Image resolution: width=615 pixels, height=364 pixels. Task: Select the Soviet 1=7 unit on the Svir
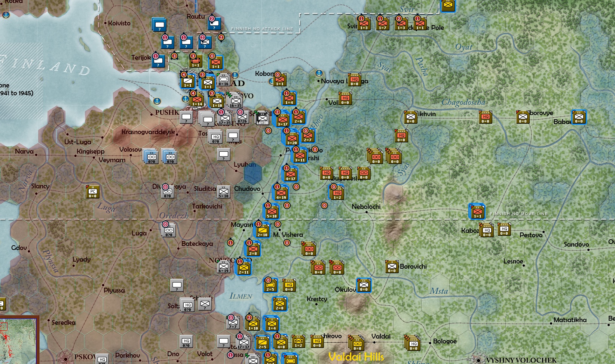click(x=382, y=24)
